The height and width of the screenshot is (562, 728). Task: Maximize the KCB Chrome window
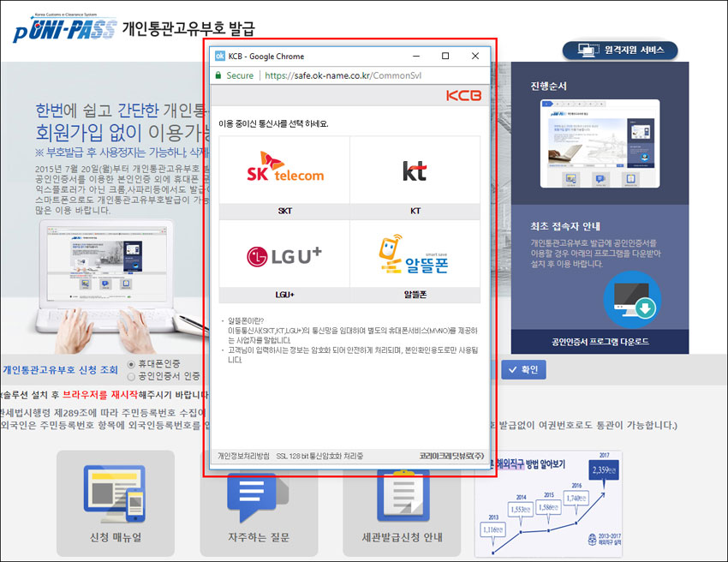(445, 56)
